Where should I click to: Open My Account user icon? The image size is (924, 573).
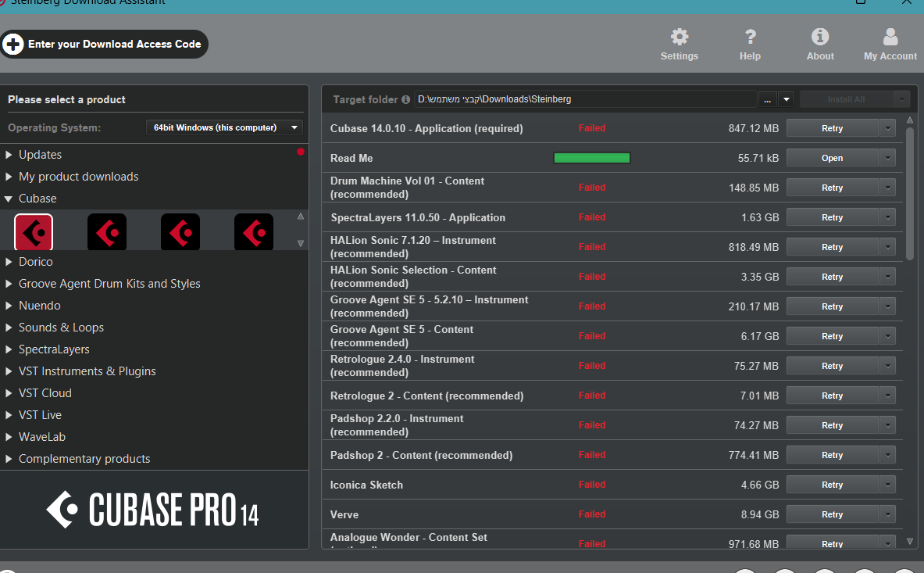click(890, 38)
